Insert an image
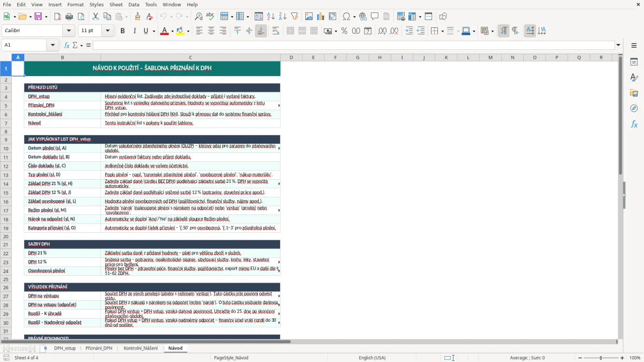644x362 pixels. 310,17
